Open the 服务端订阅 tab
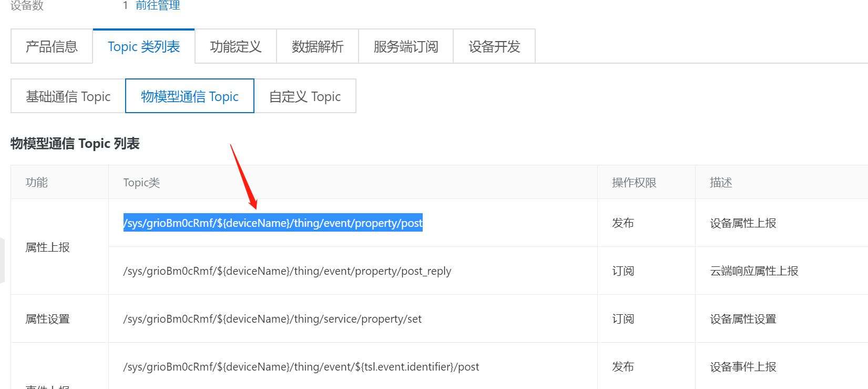 (x=406, y=46)
